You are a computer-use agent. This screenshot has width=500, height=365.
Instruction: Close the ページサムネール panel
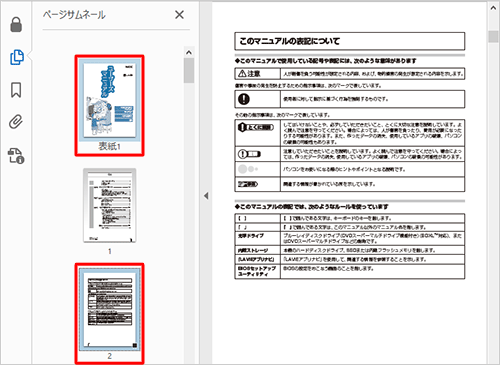tap(179, 15)
